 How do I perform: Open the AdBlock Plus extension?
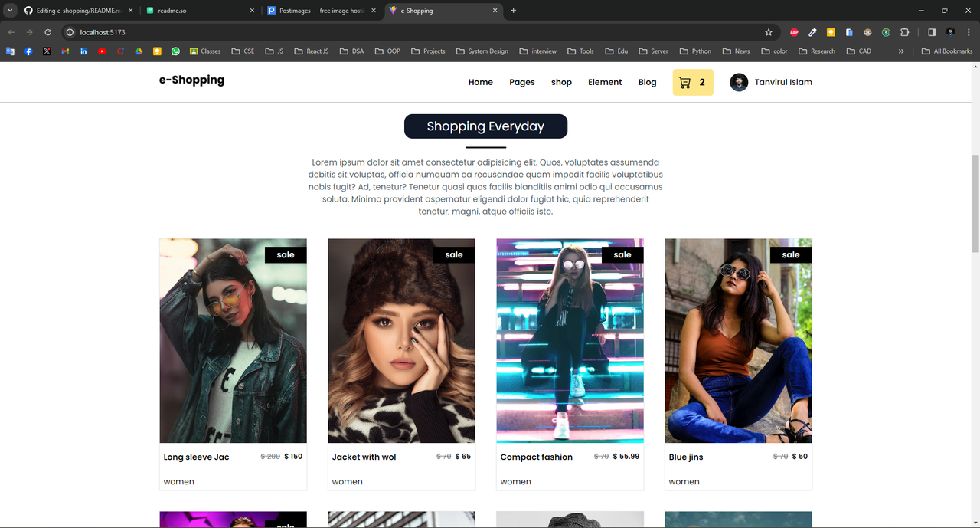pyautogui.click(x=794, y=32)
